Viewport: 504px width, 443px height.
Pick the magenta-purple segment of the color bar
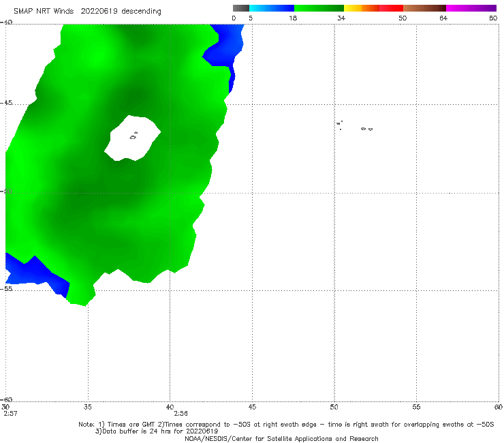pyautogui.click(x=471, y=8)
